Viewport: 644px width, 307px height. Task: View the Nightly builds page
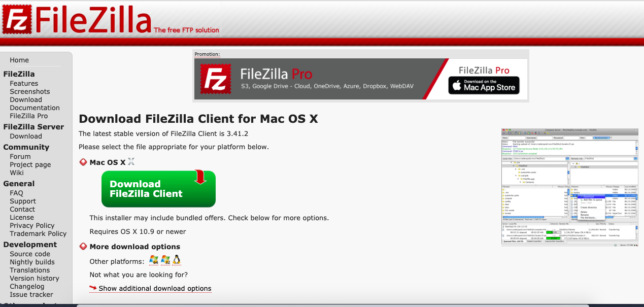pos(32,262)
